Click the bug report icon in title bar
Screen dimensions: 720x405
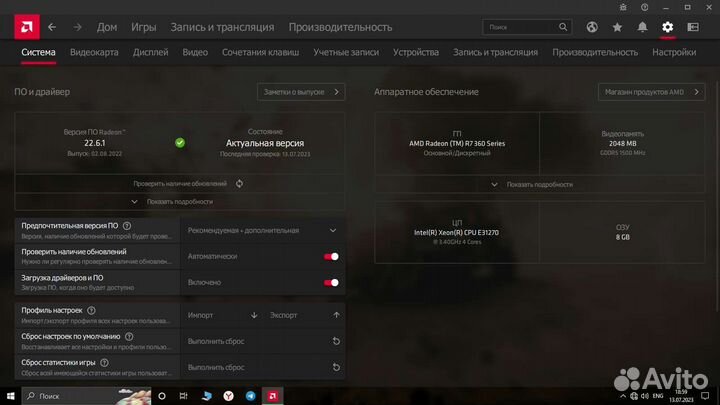(x=623, y=7)
